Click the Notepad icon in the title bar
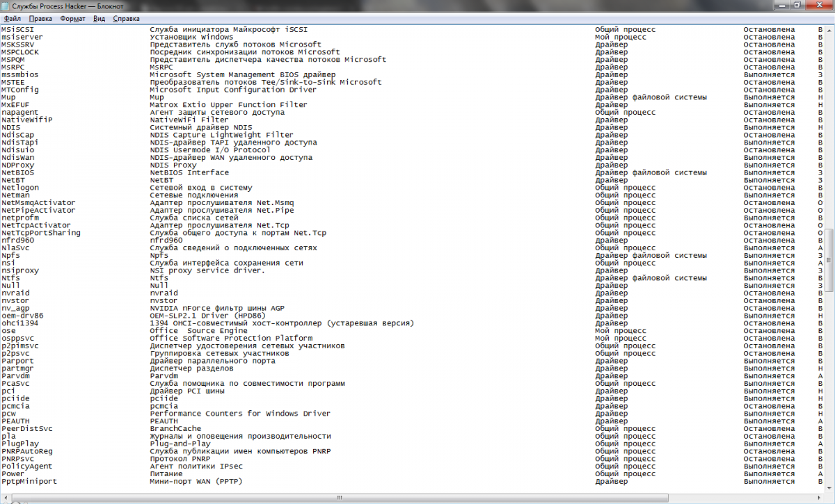 [7, 6]
